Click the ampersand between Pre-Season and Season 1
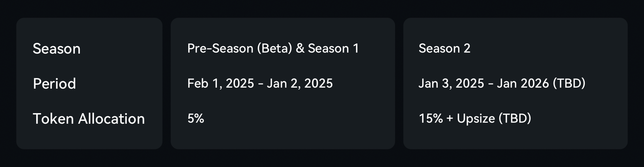This screenshot has height=167, width=644. (300, 48)
